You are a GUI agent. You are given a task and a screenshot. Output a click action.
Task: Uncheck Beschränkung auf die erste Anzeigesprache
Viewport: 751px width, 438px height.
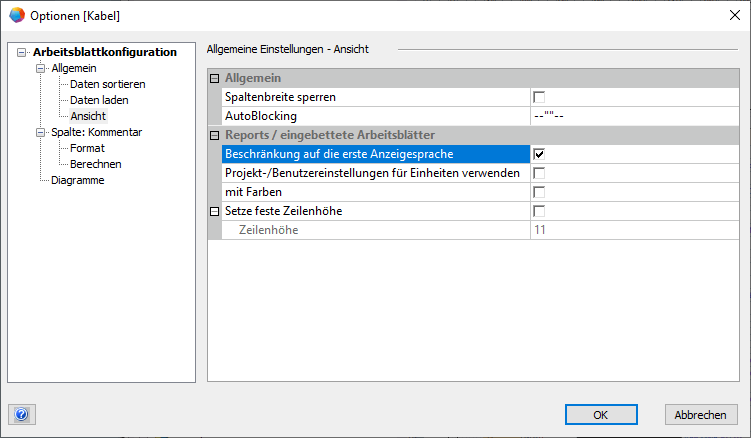(x=539, y=154)
